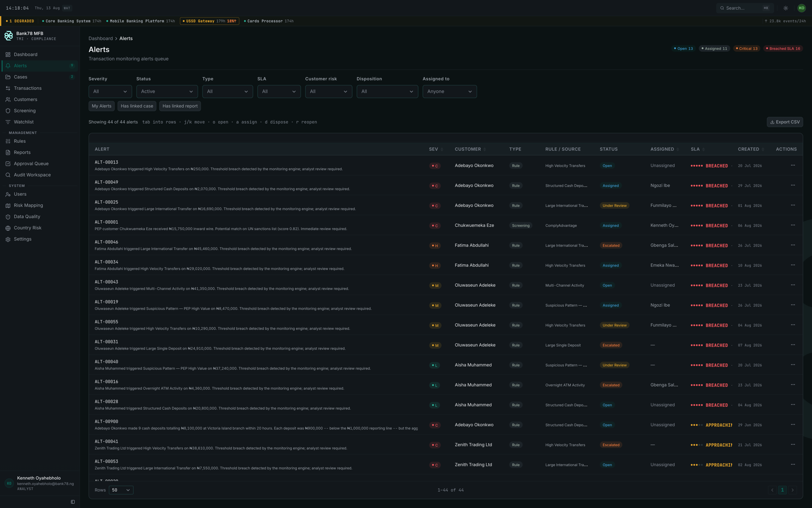This screenshot has height=508, width=812.
Task: Sort table by SEV column header
Action: coord(436,149)
